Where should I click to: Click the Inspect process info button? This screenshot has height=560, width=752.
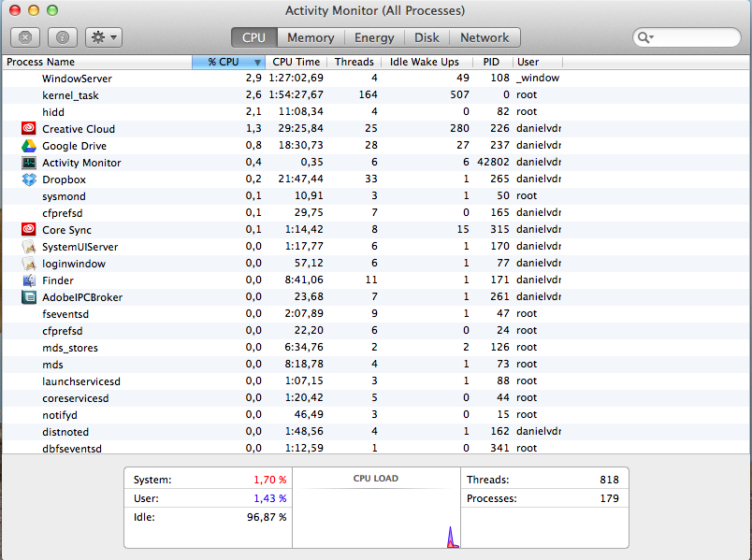(63, 37)
